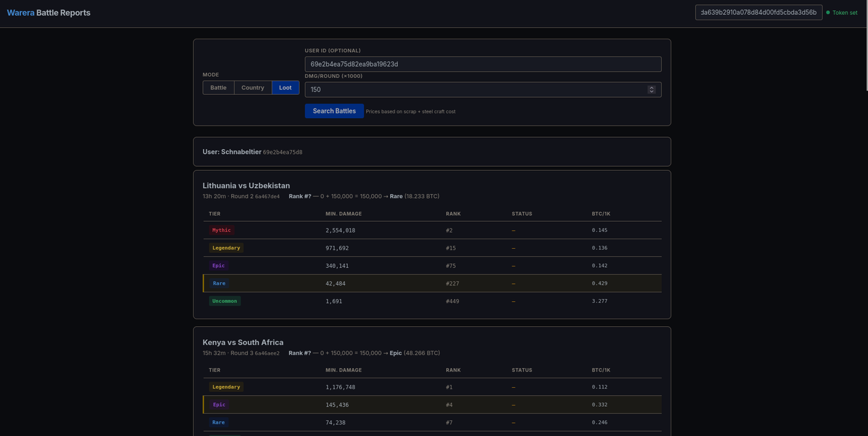868x436 pixels.
Task: Click the Search Battles button
Action: [334, 111]
